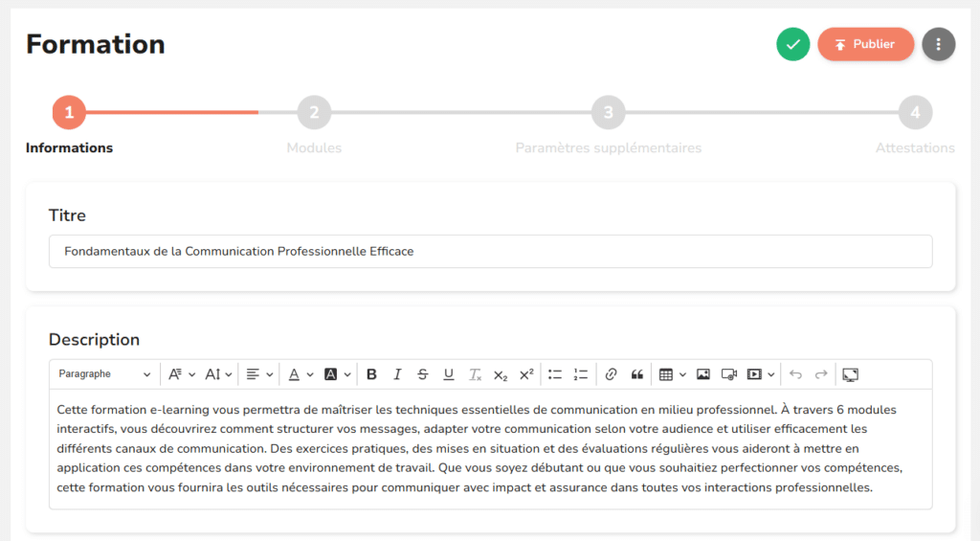Click the green checkmark save icon
This screenshot has width=980, height=541.
point(792,44)
